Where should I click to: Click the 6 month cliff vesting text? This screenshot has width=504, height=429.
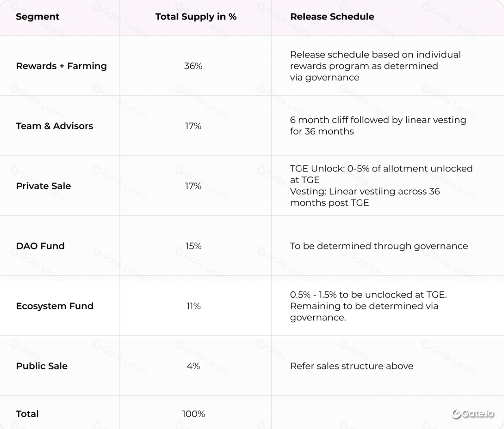[378, 126]
